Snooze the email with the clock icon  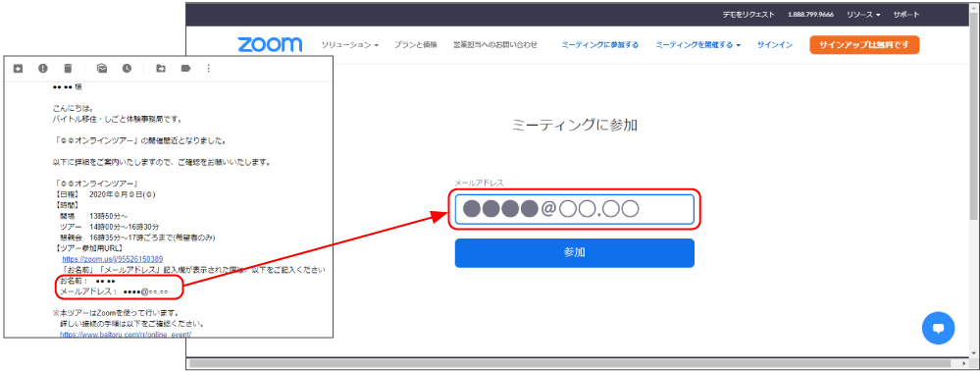tap(127, 68)
